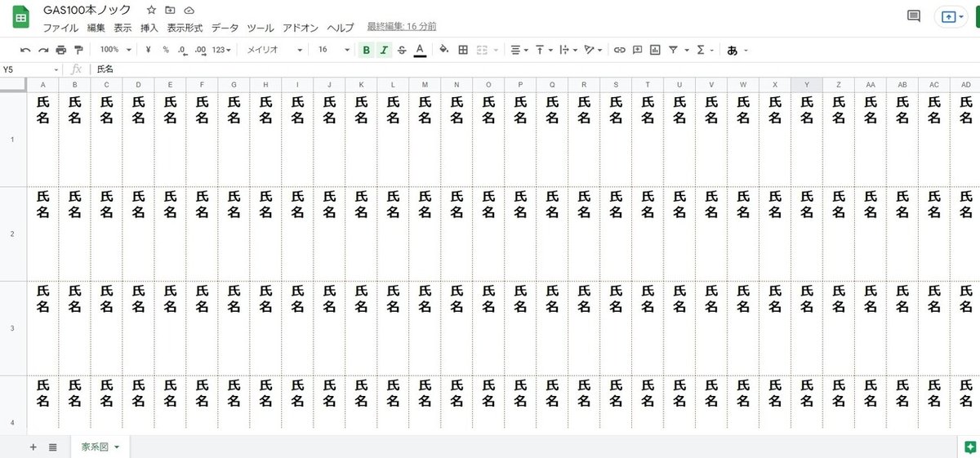Open the メイリオ font dropdown
Screen dimensions: 980x458
pos(274,50)
